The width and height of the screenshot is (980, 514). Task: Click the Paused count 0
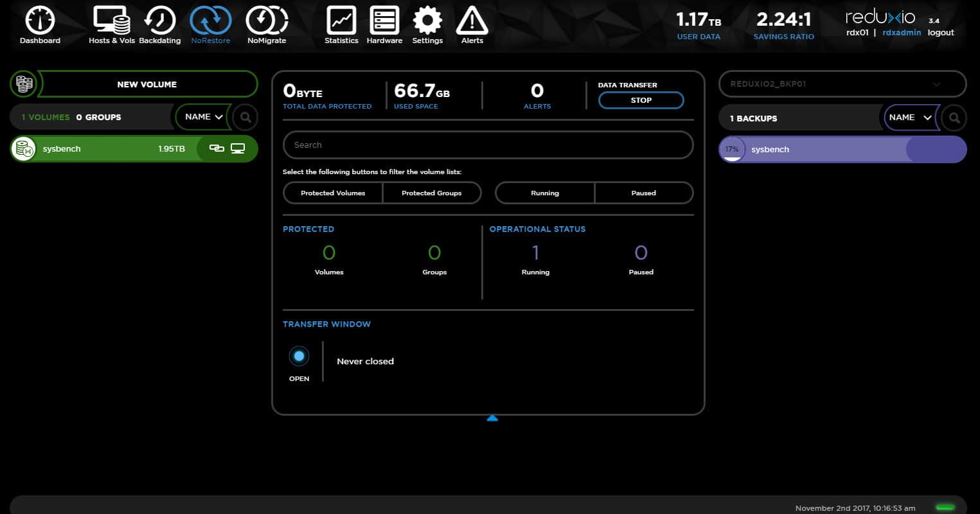click(x=641, y=253)
